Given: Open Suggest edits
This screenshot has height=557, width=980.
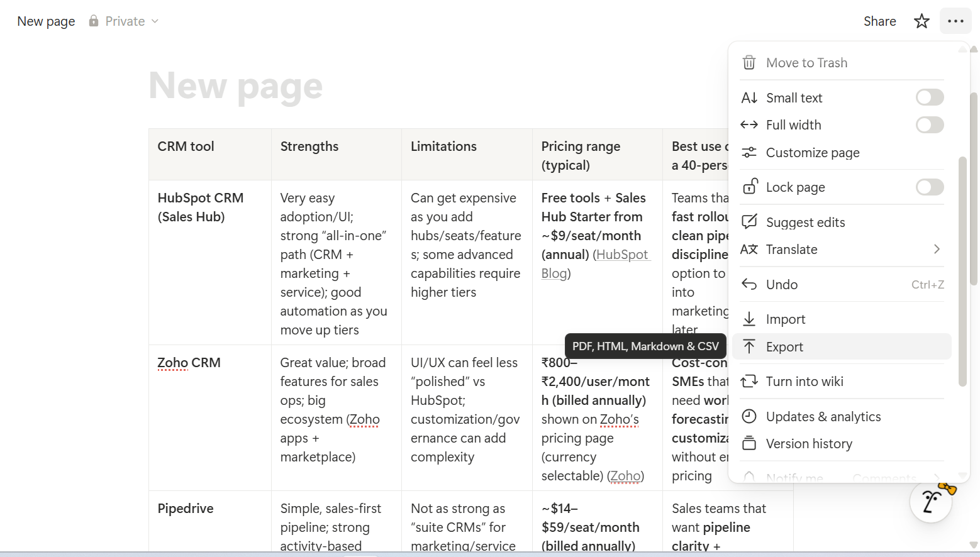Looking at the screenshot, I should pos(806,222).
